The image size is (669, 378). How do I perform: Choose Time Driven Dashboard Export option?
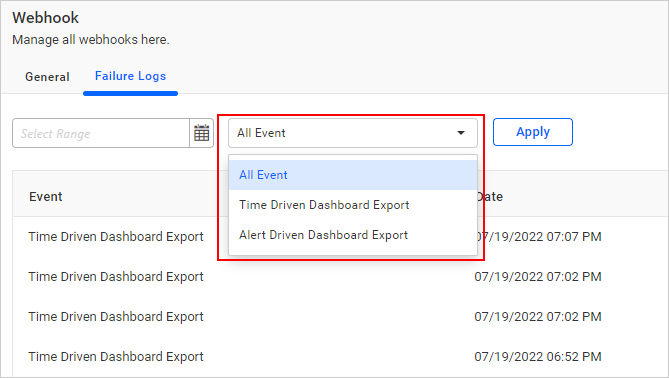pos(353,205)
